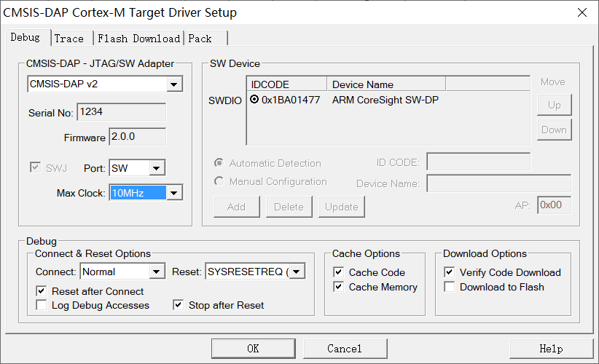Click the IDCODE column header
The image size is (599, 364).
(287, 84)
